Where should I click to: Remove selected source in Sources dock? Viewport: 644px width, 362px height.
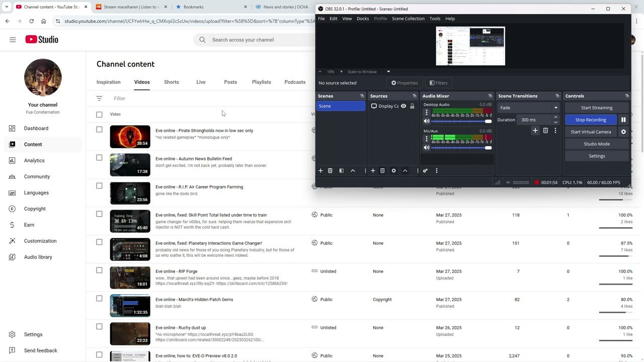coord(382,171)
